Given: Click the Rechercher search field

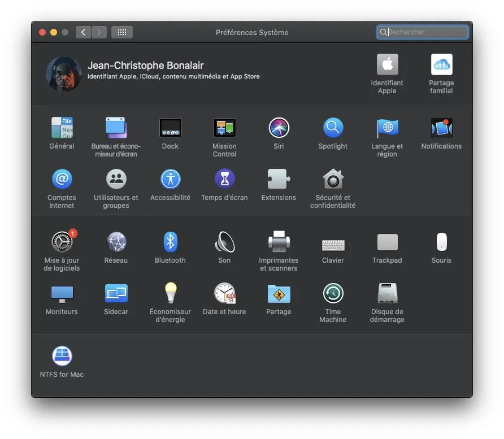Looking at the screenshot, I should tap(422, 32).
